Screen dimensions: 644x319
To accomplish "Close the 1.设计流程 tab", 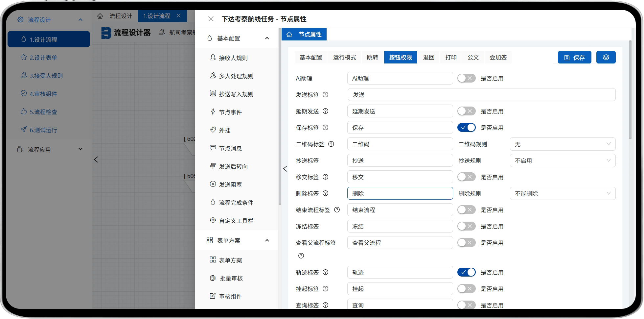I will pyautogui.click(x=178, y=16).
